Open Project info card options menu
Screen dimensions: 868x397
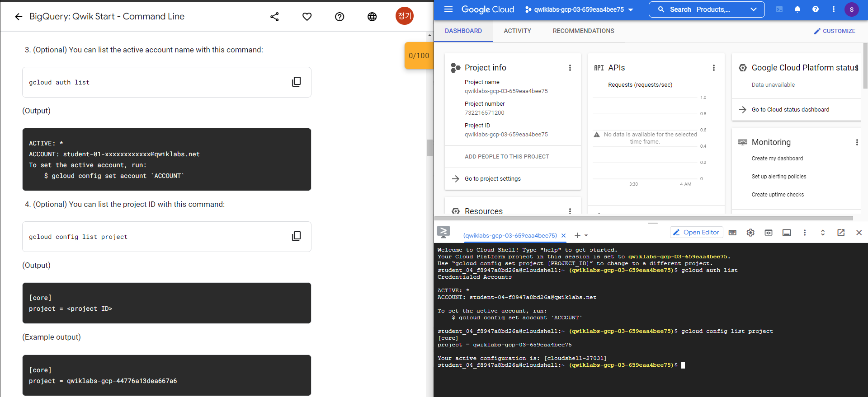570,68
